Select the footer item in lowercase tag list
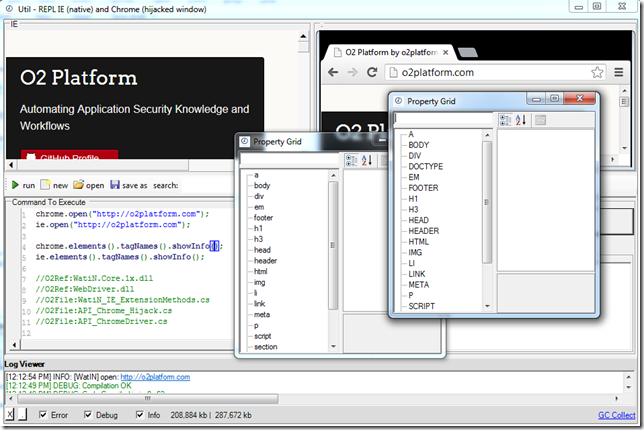Image resolution: width=644 pixels, height=430 pixels. (x=263, y=217)
